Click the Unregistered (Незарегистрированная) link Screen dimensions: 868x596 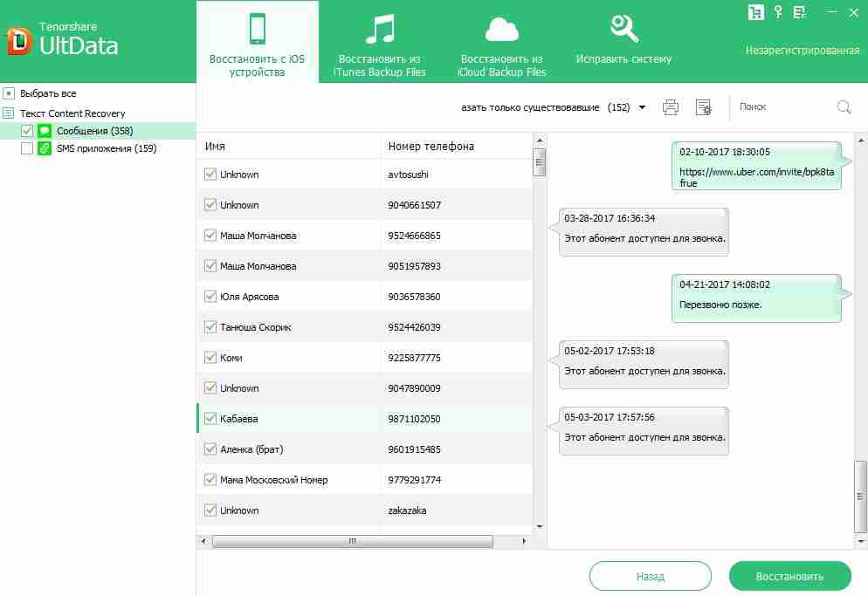coord(803,51)
